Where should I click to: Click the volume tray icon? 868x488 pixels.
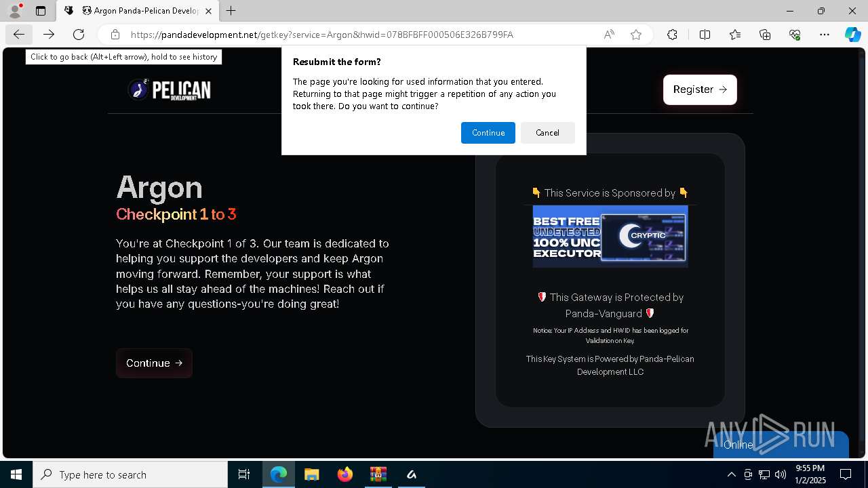[781, 474]
